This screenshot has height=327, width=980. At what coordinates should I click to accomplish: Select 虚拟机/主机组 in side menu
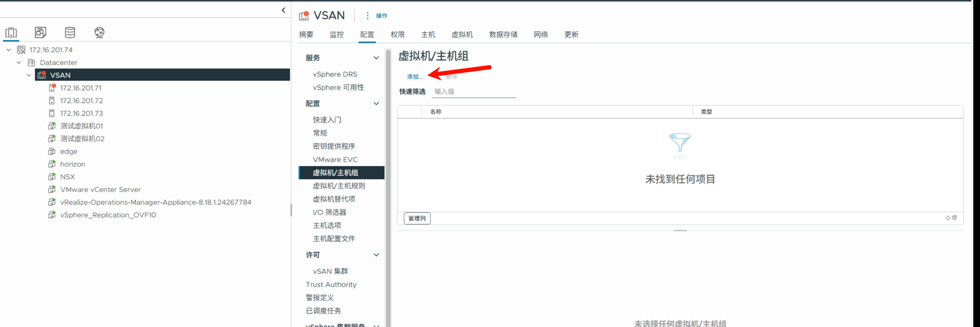pyautogui.click(x=341, y=173)
